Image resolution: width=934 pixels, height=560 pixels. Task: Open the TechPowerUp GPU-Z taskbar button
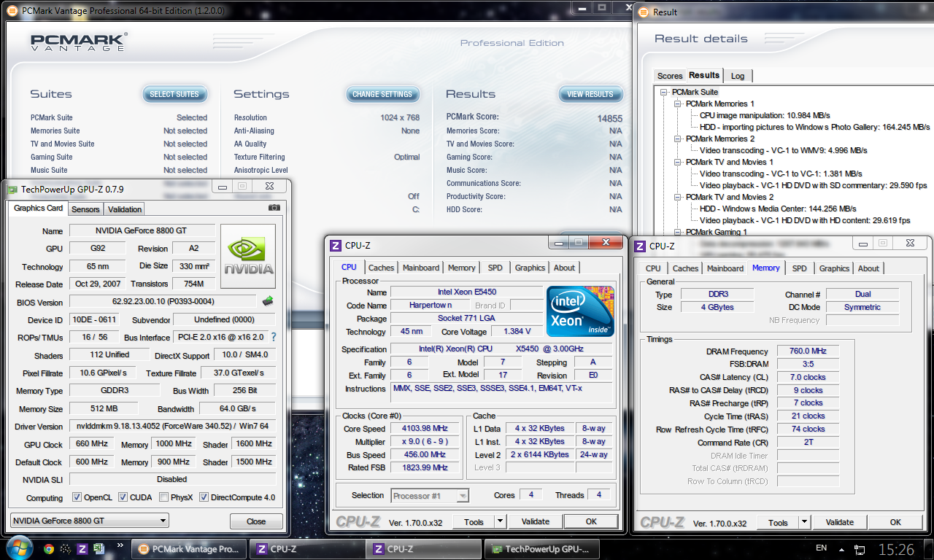click(x=544, y=549)
